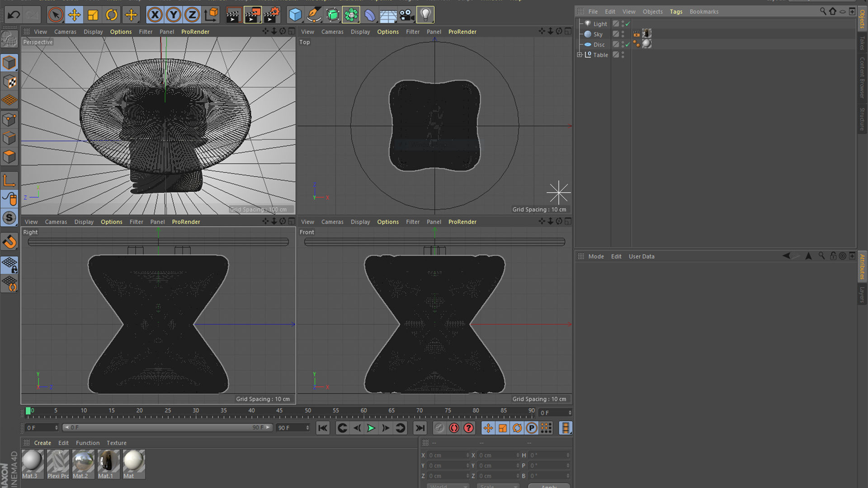Add a Camera object from toolbar
The image size is (868, 488).
[x=406, y=15]
